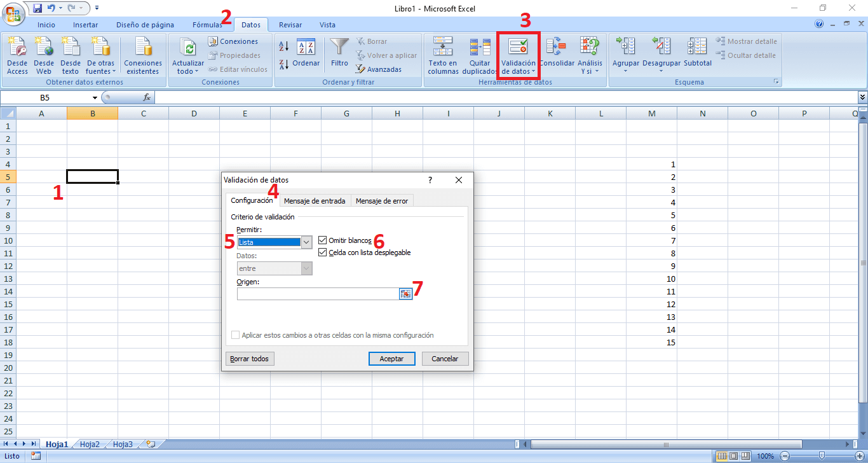
Task: Click the insert function fx icon
Action: [147, 97]
